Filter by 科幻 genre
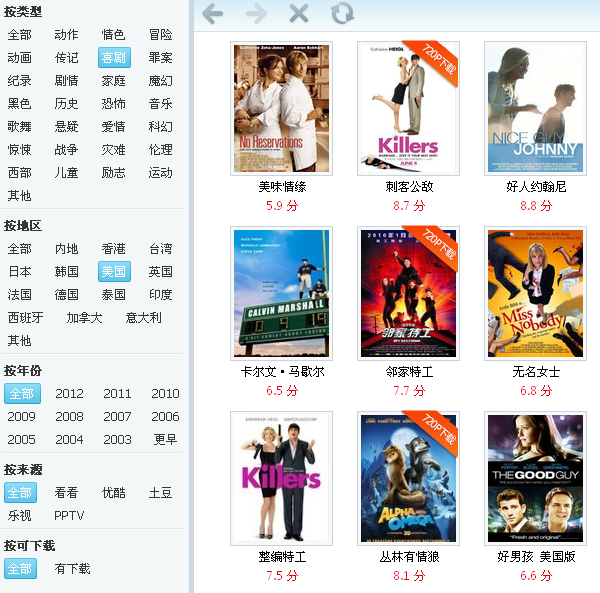The image size is (600, 593). (x=161, y=127)
